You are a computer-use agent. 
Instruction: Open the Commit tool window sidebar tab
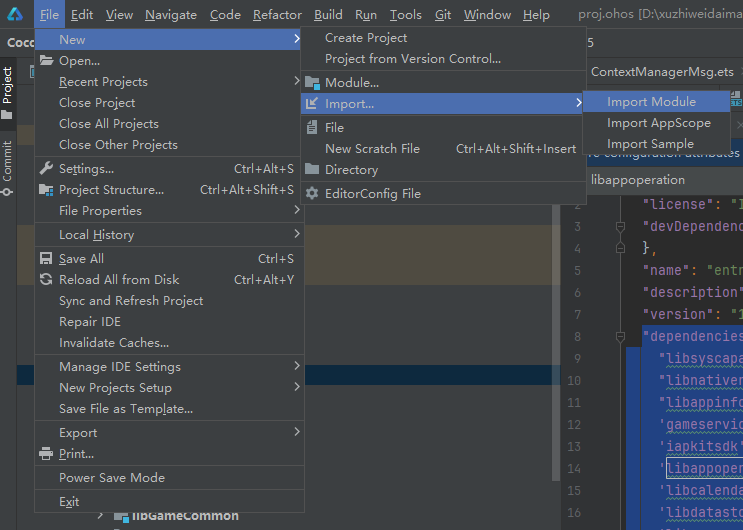[7, 167]
